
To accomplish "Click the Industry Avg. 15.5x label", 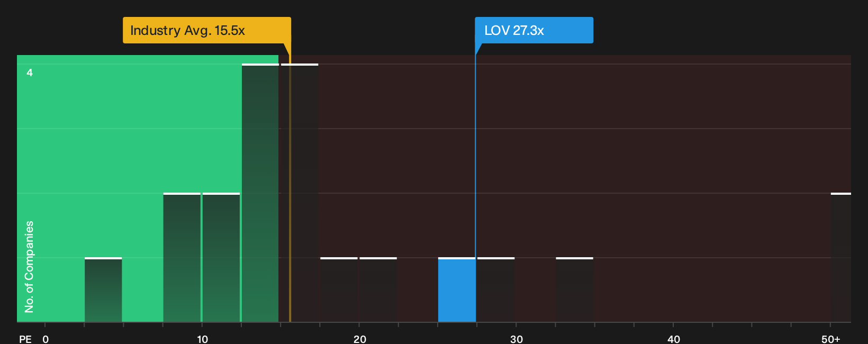I will point(207,30).
